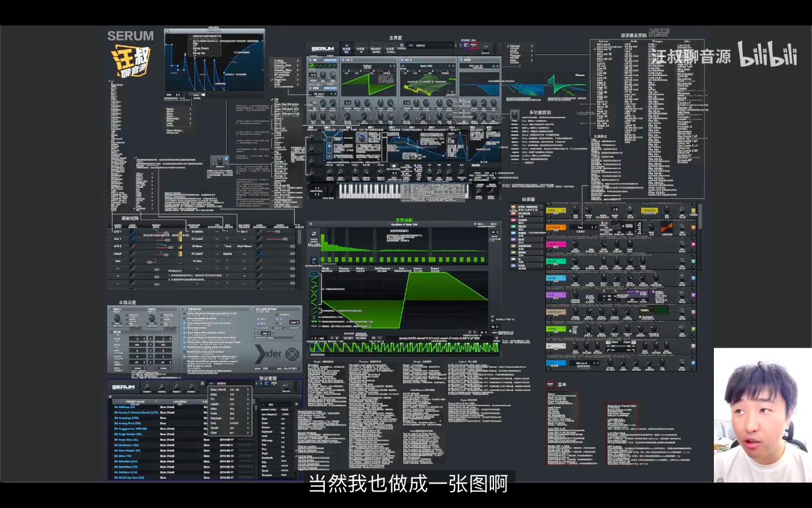Toggle the Reverb effect on/off button

[x=694, y=329]
